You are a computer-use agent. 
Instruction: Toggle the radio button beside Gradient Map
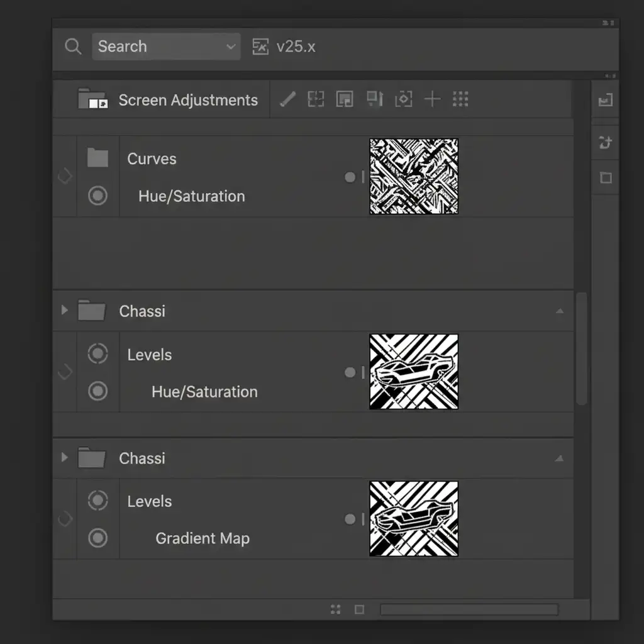pyautogui.click(x=97, y=538)
